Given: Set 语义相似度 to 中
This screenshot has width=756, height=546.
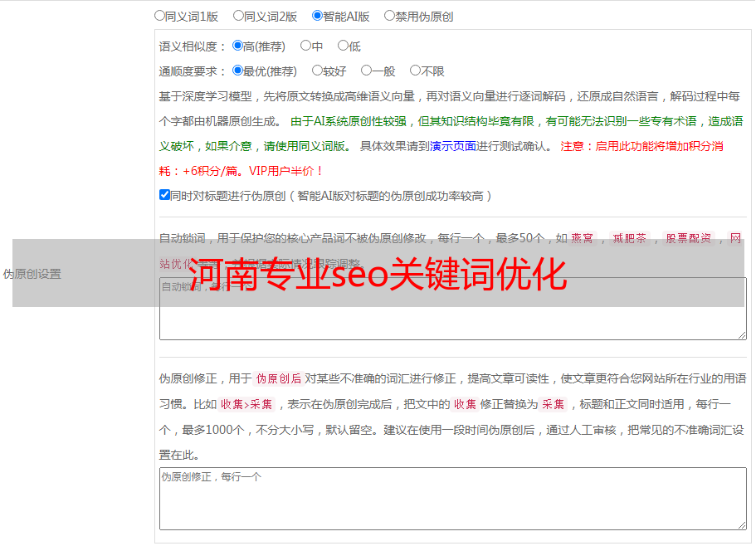Looking at the screenshot, I should (306, 46).
